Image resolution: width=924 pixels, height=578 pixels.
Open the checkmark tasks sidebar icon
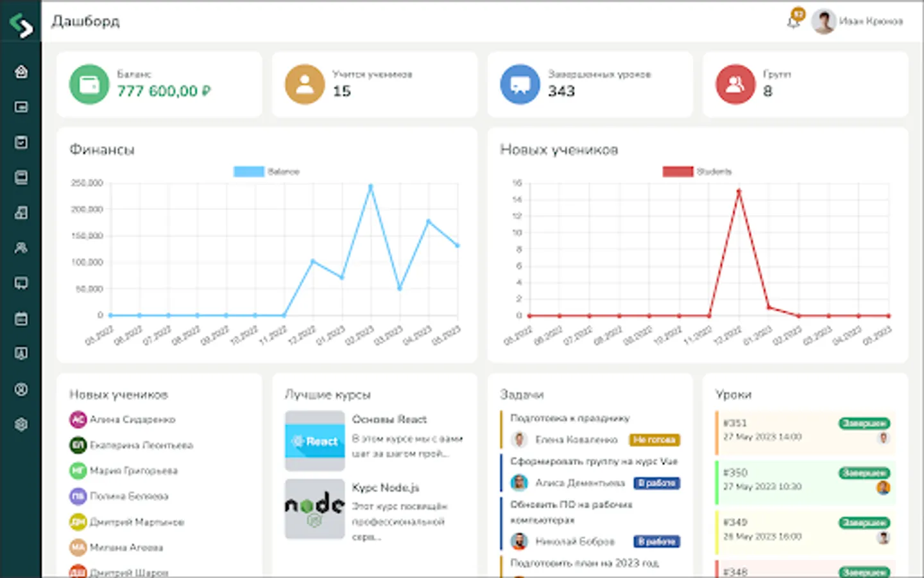(21, 142)
